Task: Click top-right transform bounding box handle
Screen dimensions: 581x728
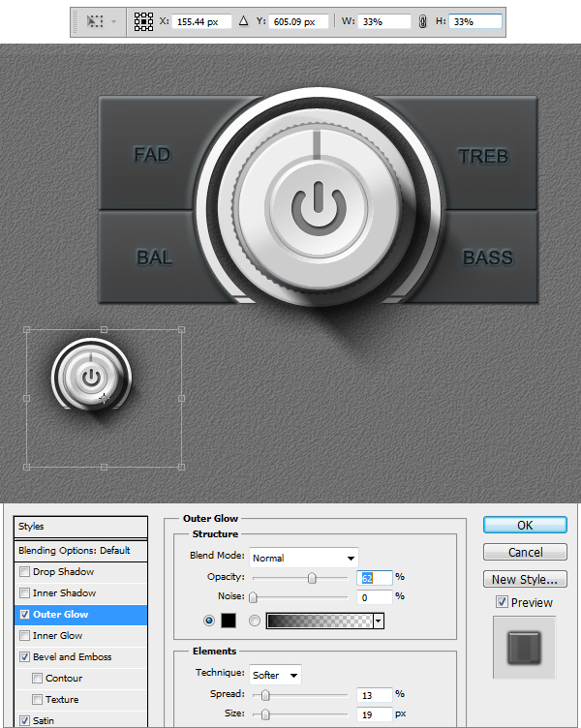Action: point(182,330)
